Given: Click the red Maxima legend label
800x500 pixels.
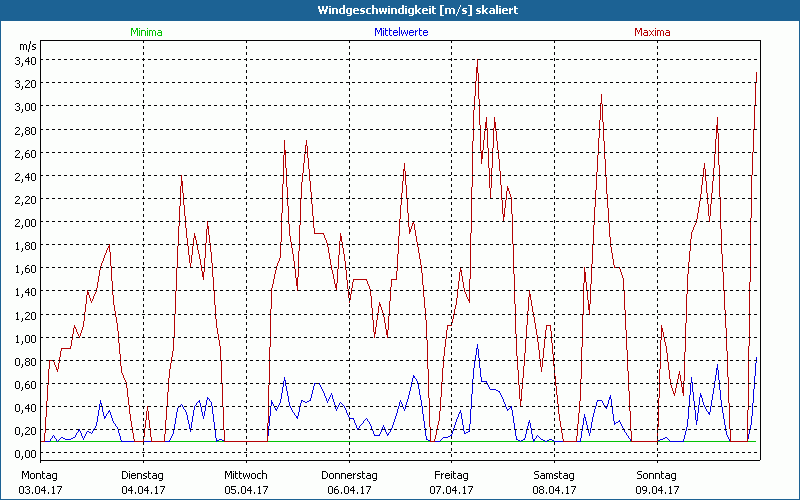Looking at the screenshot, I should (651, 32).
